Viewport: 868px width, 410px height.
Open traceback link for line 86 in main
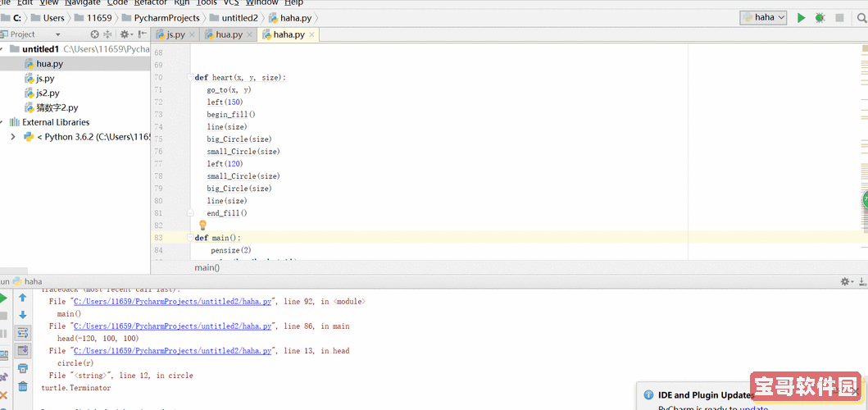(172, 326)
